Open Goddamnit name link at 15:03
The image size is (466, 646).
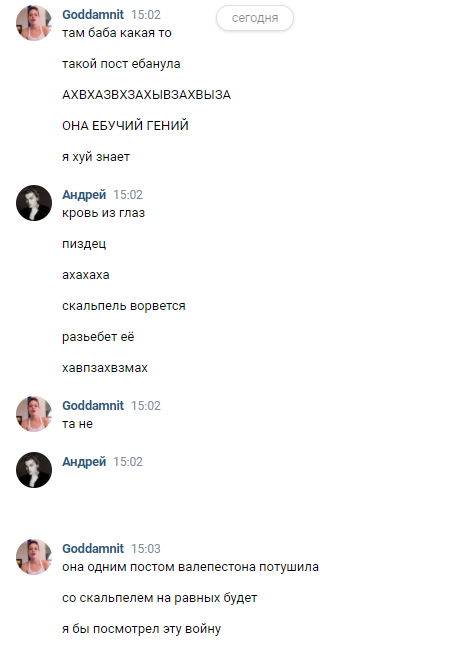pos(93,549)
